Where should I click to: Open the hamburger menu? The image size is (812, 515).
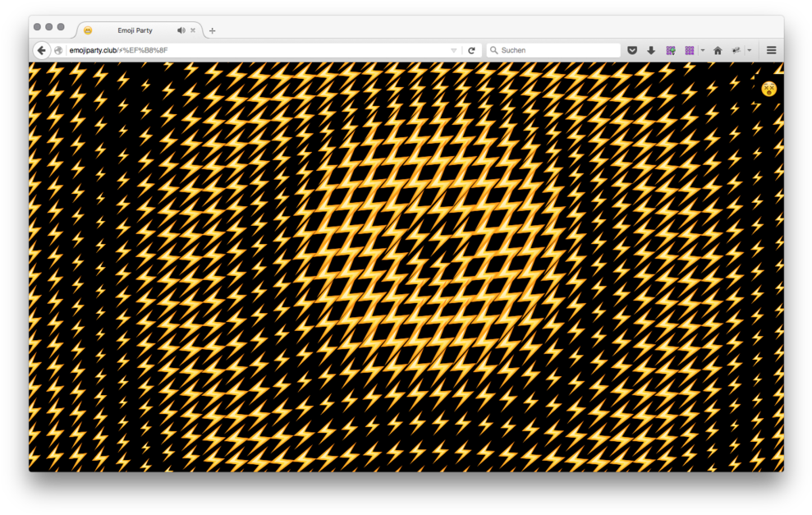point(771,50)
